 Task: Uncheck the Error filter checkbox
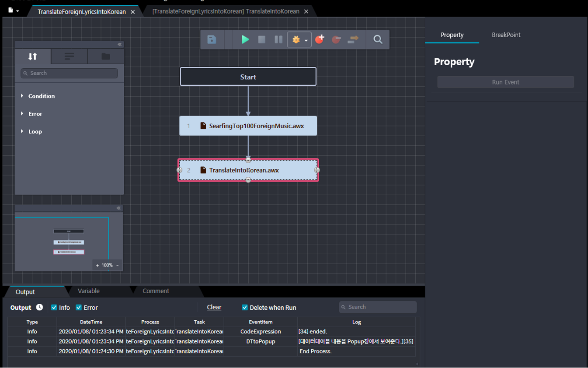[79, 308]
